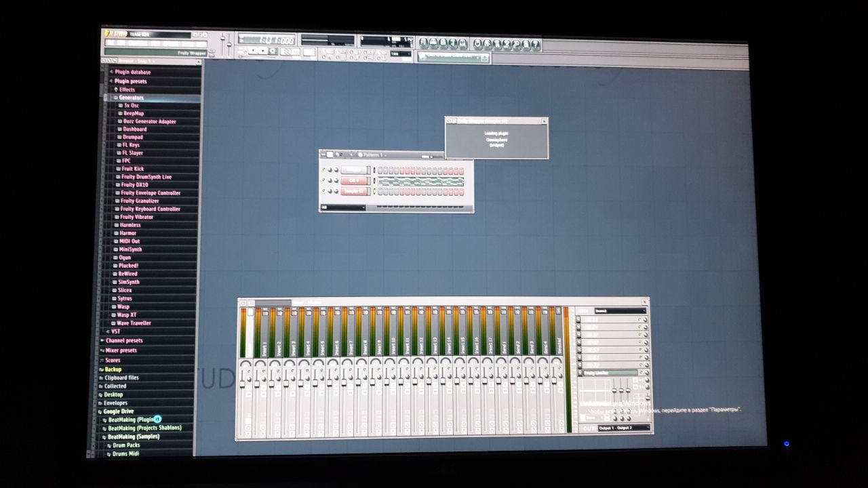Open the Piano Roll view shortcut icon
Screen dimensions: 868x488
click(x=443, y=43)
